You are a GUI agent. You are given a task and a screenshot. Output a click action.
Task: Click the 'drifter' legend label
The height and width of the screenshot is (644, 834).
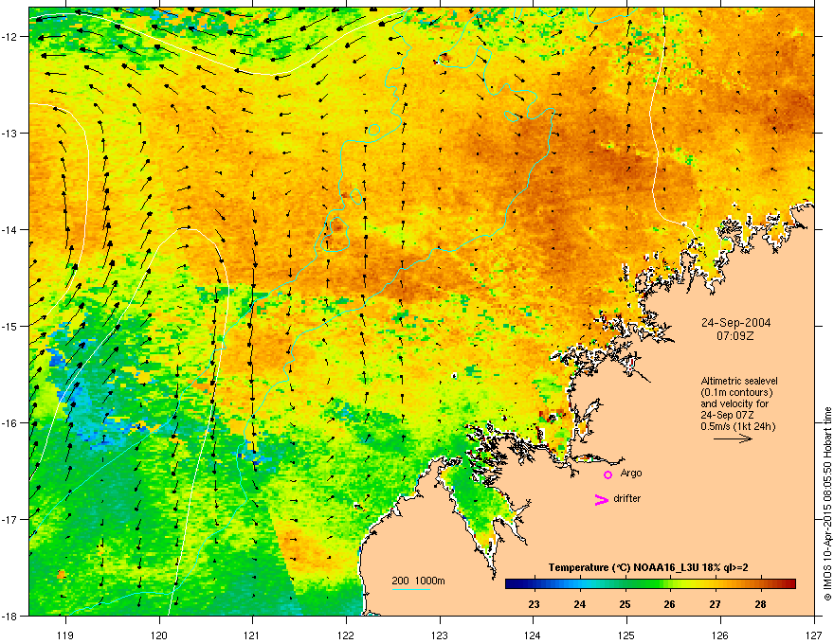click(626, 498)
